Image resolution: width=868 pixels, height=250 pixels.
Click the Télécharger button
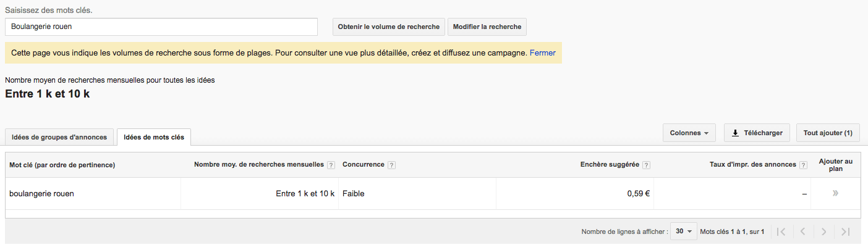tap(757, 133)
